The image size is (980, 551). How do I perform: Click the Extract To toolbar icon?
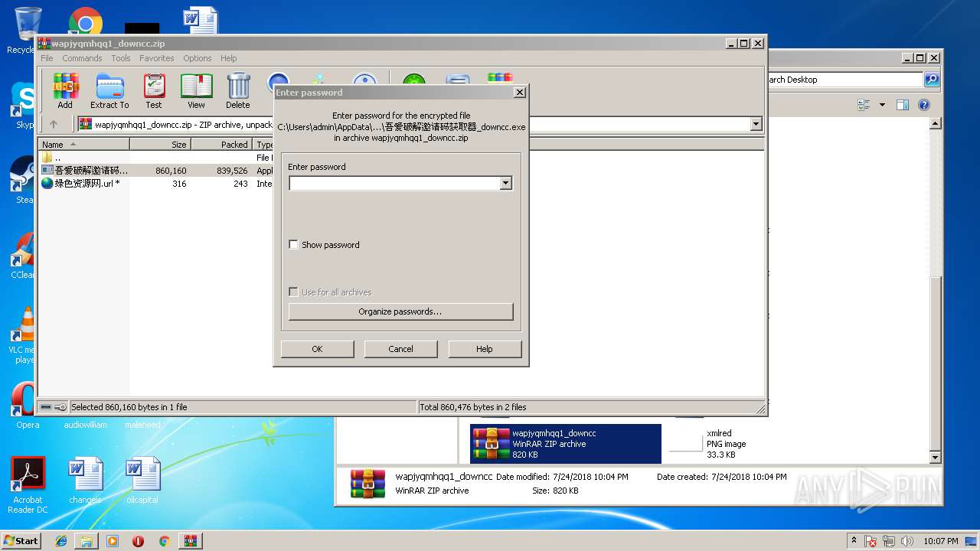point(109,91)
